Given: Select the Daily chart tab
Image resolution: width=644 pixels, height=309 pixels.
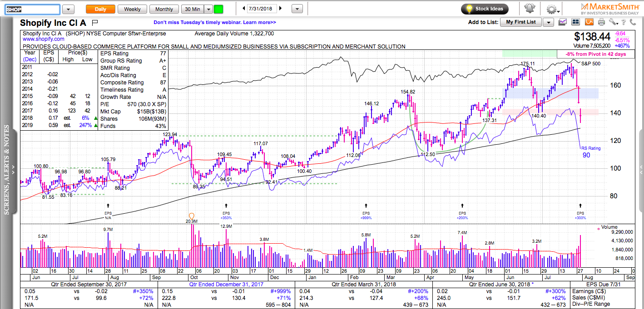Looking at the screenshot, I should point(100,9).
